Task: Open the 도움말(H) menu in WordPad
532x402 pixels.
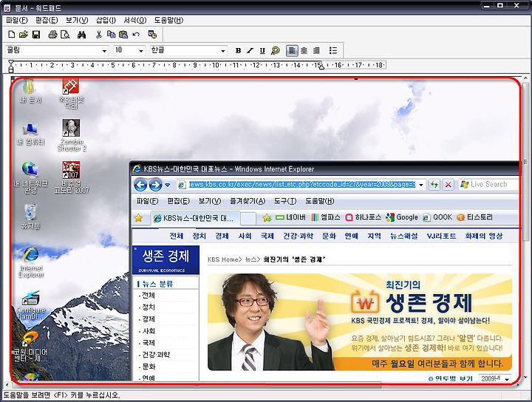Action: (168, 21)
